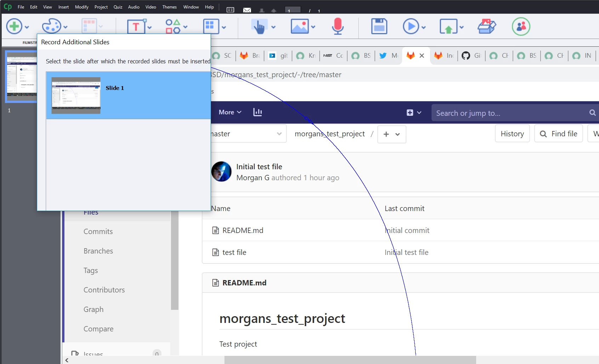Click the 'Search or jump to...' field
Screen dimensions: 599x364
click(x=510, y=113)
